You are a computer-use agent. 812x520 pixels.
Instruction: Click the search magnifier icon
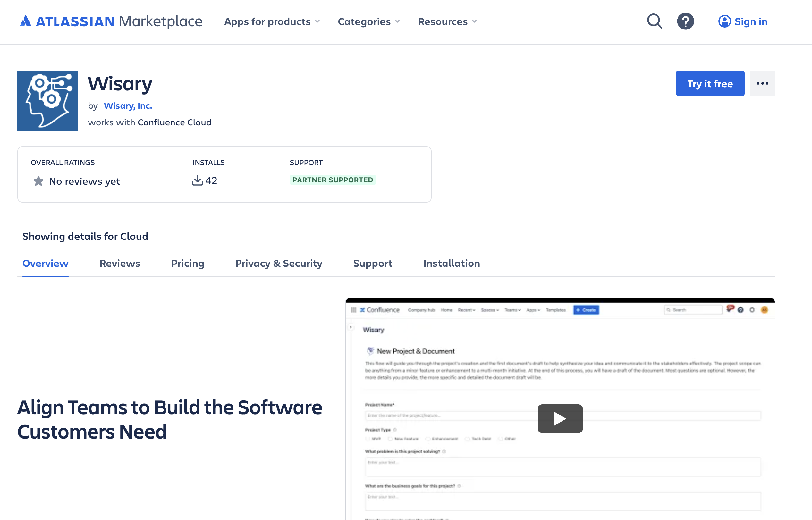[654, 21]
